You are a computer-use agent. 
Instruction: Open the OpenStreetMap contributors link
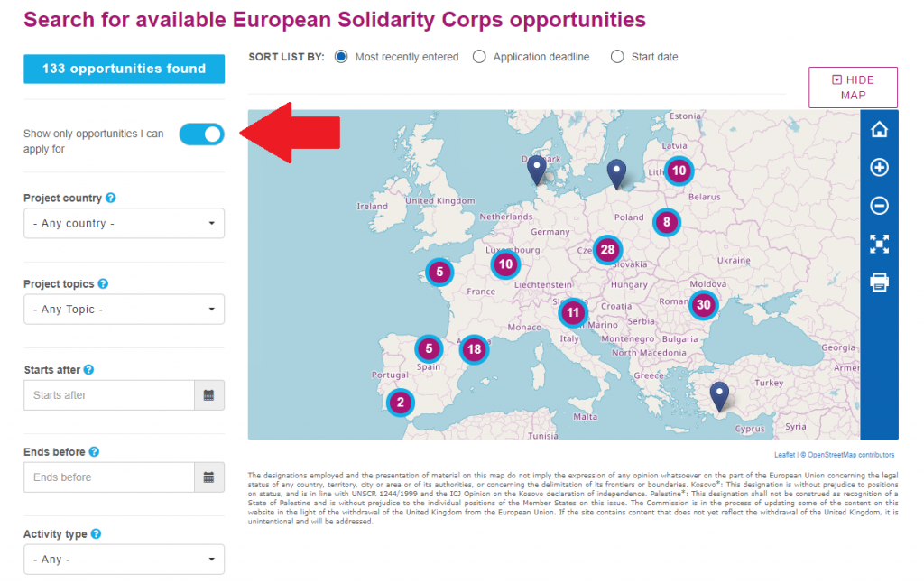[850, 455]
